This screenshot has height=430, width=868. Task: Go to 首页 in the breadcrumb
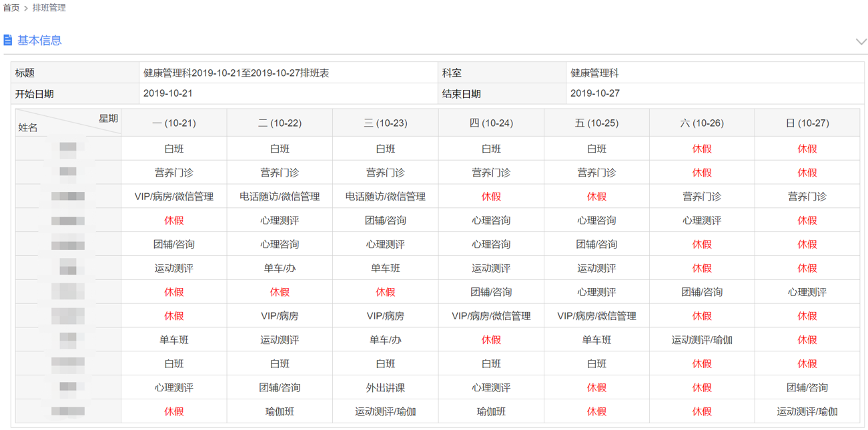tap(11, 8)
